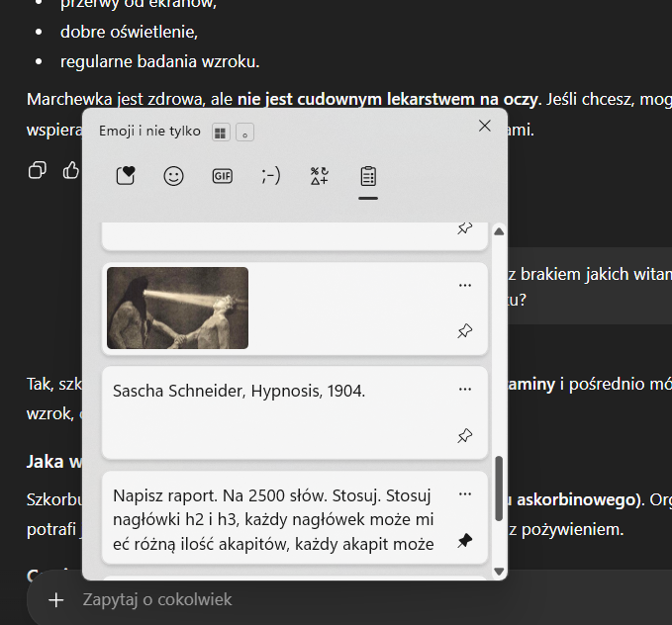
Task: Open the GIF section
Action: click(x=222, y=176)
